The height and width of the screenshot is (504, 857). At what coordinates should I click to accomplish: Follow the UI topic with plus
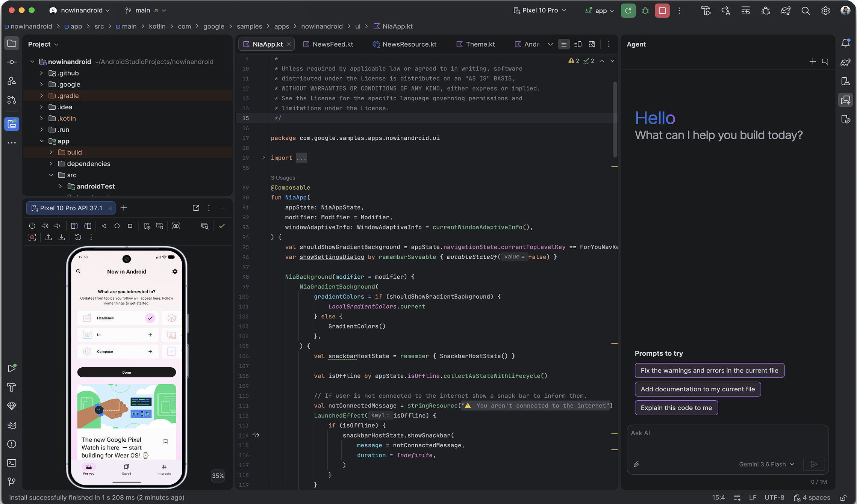150,335
